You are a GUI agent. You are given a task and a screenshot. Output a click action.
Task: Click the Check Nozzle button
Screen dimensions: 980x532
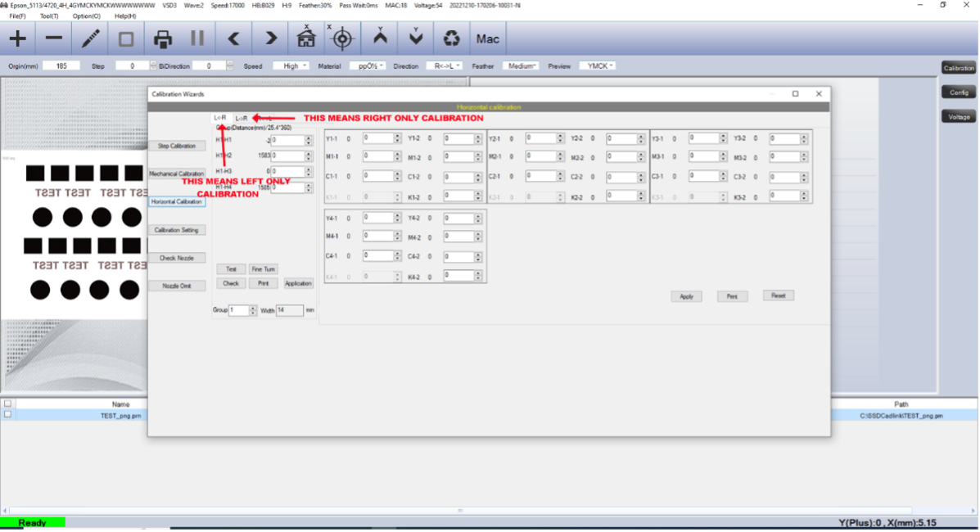[x=177, y=258]
